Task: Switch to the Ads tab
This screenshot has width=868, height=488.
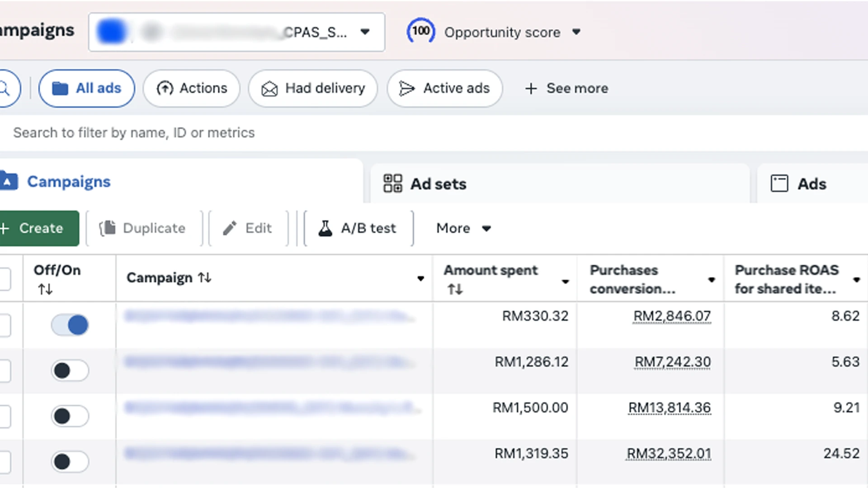Action: [812, 184]
